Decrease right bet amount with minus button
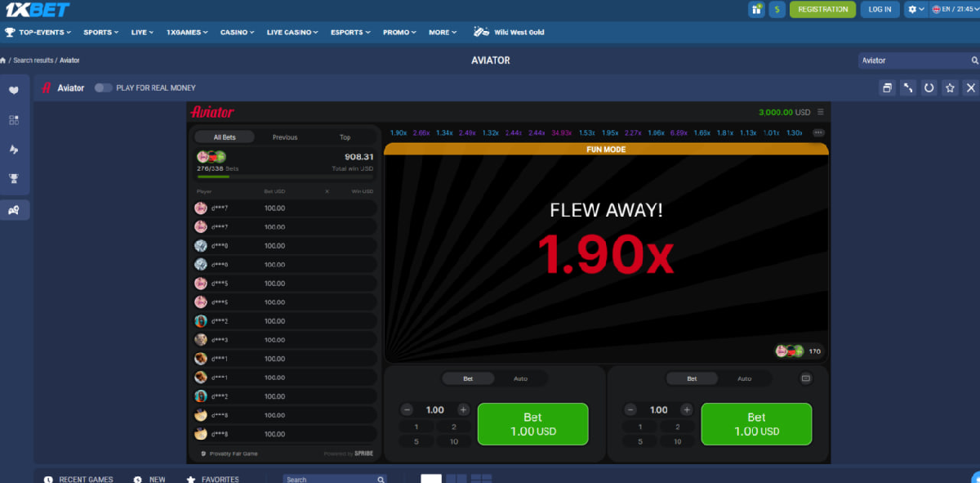This screenshot has height=483, width=980. 630,409
